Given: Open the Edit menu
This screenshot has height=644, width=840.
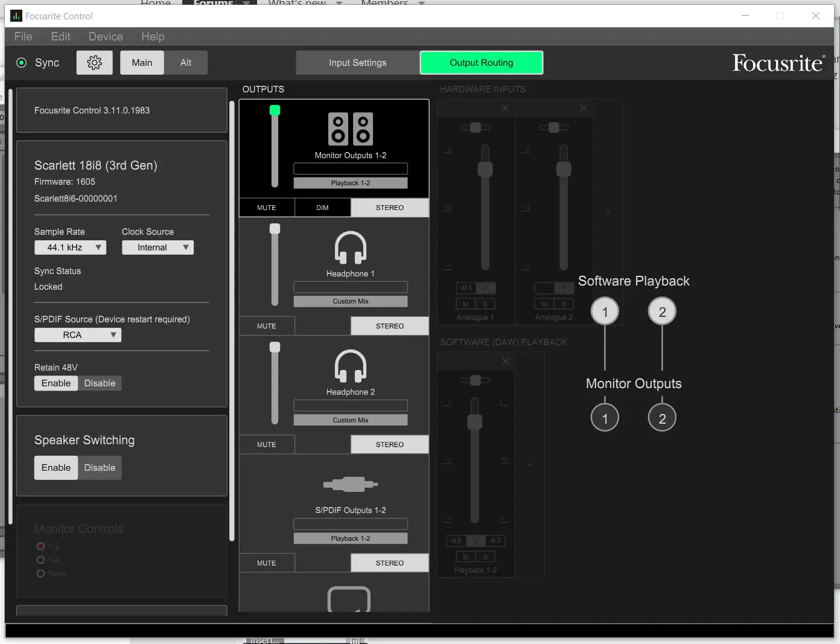Looking at the screenshot, I should tap(60, 37).
